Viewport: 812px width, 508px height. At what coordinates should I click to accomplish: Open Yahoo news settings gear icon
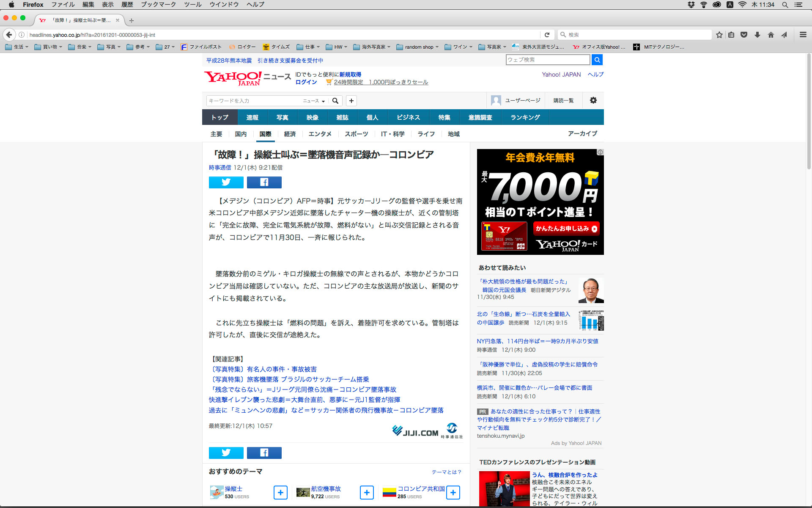tap(593, 100)
